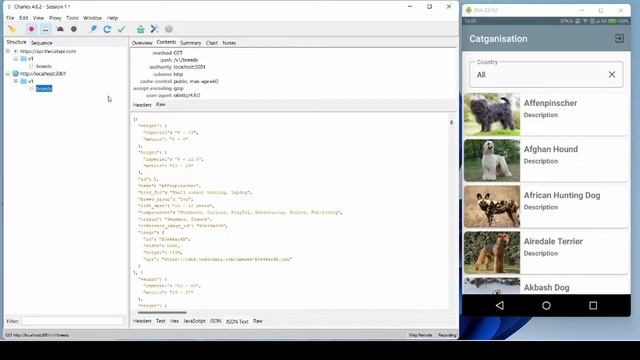Screen dimensions: 640x360
Task: Toggle the red Record button in Charles
Action: coord(31,29)
